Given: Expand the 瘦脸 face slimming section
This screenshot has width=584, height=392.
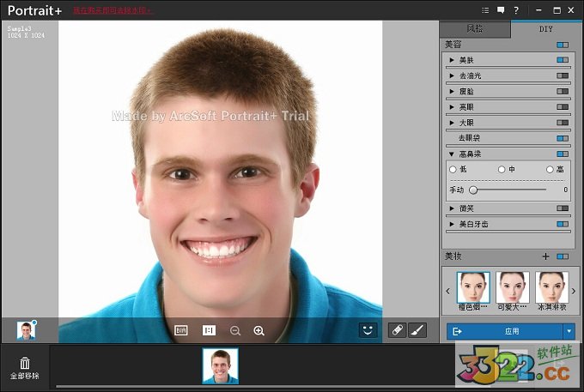Looking at the screenshot, I should pyautogui.click(x=452, y=91).
